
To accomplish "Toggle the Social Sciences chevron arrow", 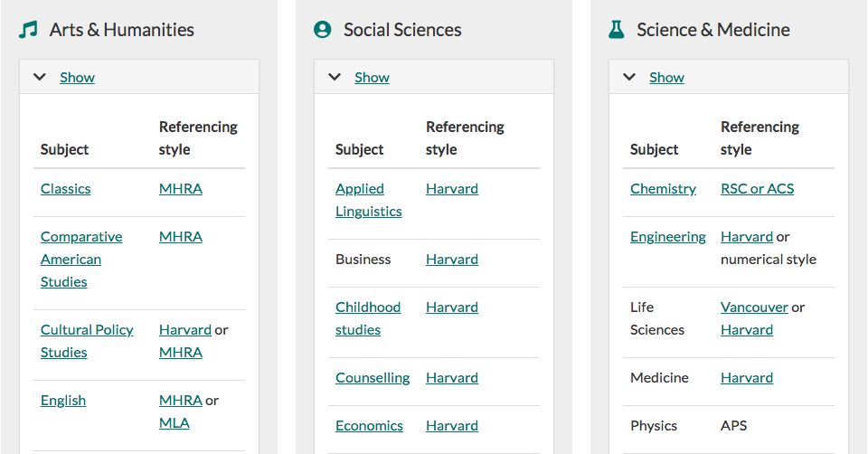I will click(x=335, y=77).
